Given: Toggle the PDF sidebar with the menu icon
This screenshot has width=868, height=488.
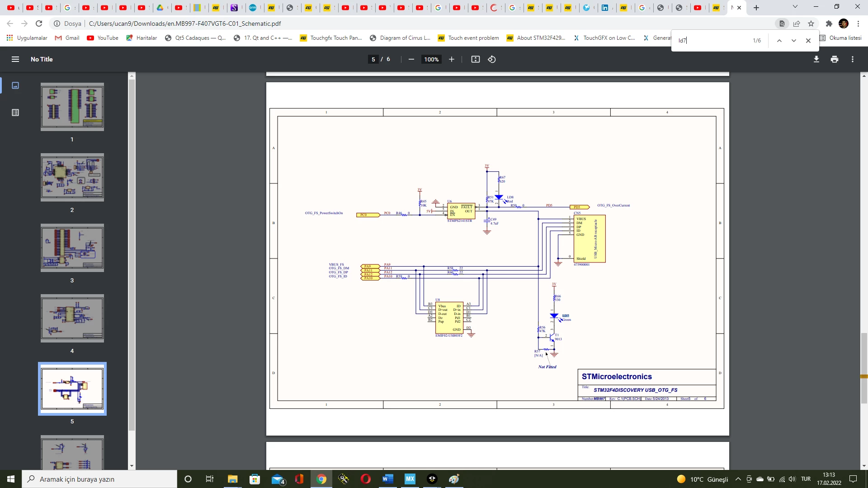Looking at the screenshot, I should tap(15, 59).
